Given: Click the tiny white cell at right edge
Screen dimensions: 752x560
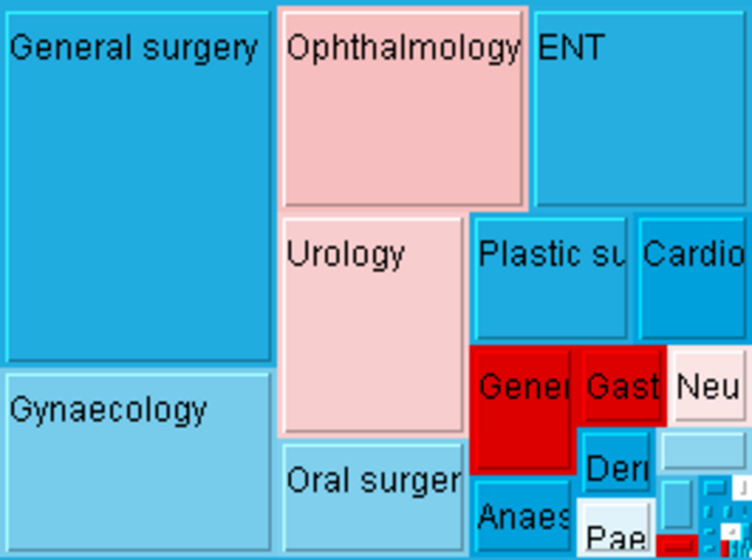Looking at the screenshot, I should (743, 488).
